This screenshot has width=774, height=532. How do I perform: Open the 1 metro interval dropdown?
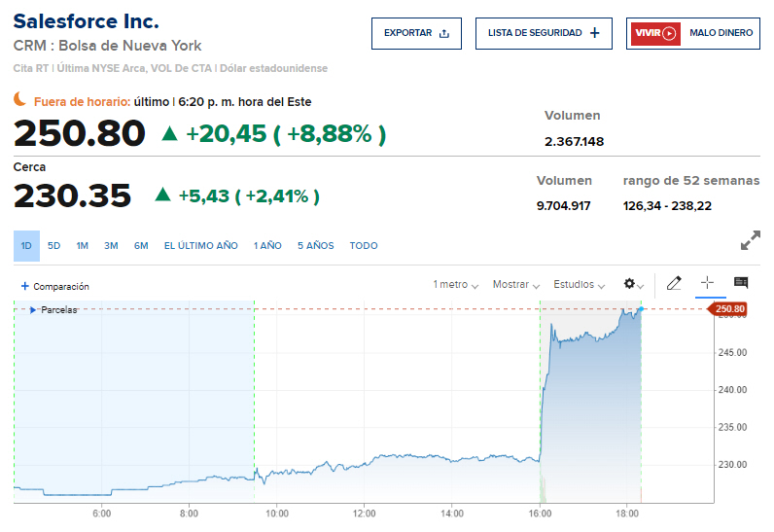click(455, 285)
